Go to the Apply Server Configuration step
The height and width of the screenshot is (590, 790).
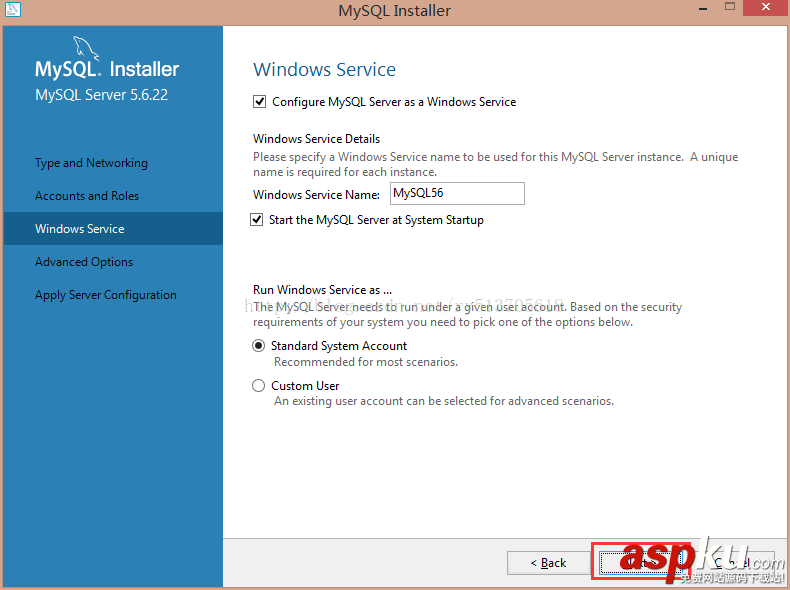pyautogui.click(x=106, y=295)
